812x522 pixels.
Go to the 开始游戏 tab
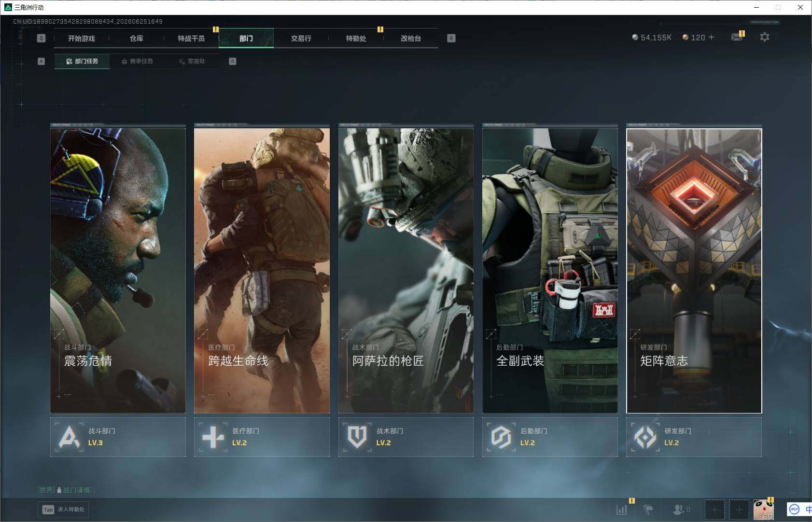click(x=82, y=38)
